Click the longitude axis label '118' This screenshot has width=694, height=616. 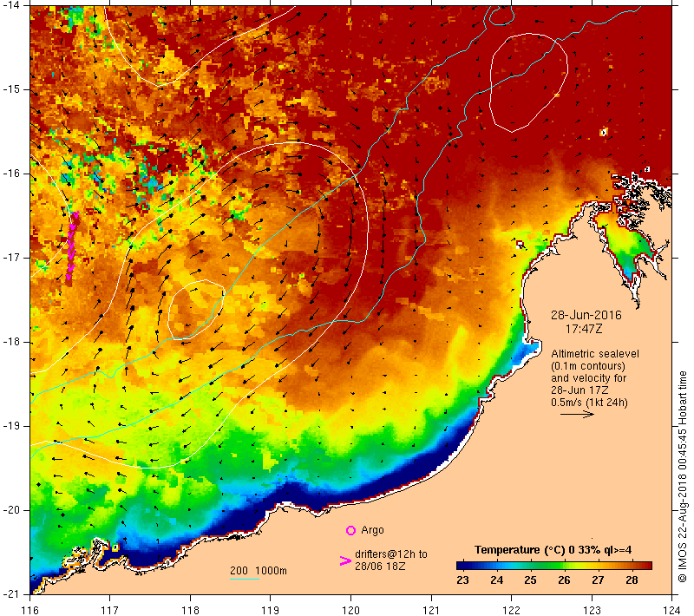click(x=190, y=610)
